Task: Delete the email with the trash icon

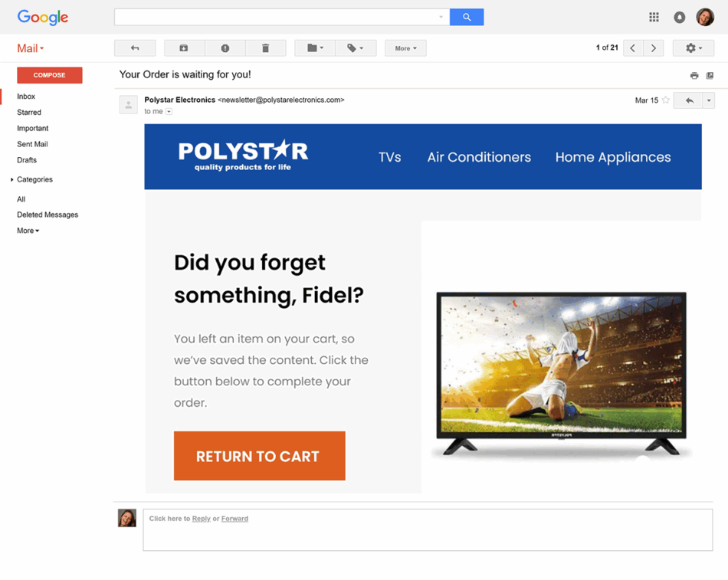Action: coord(266,48)
